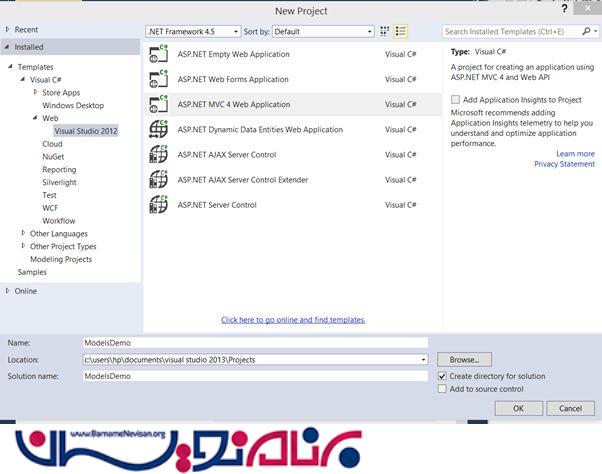Select the Cloud template category
Viewport: 602px width, 474px height.
coord(52,144)
